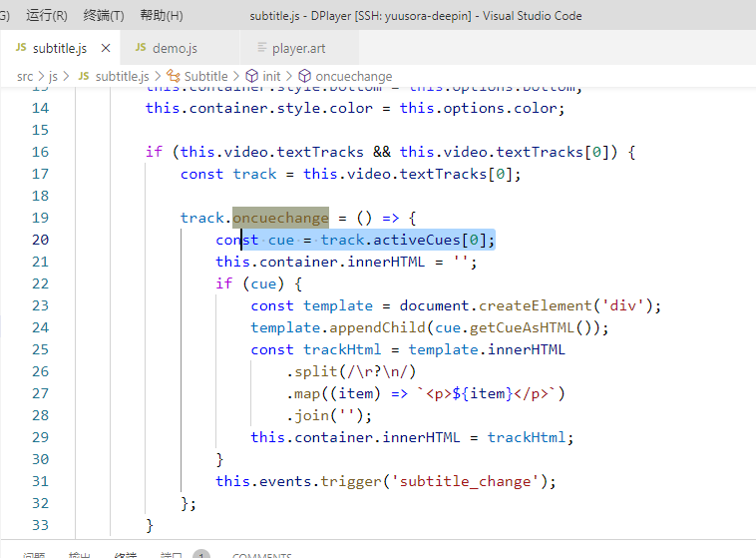Switch to the demo.js tab
Image resolution: width=756 pixels, height=558 pixels.
pyautogui.click(x=180, y=48)
